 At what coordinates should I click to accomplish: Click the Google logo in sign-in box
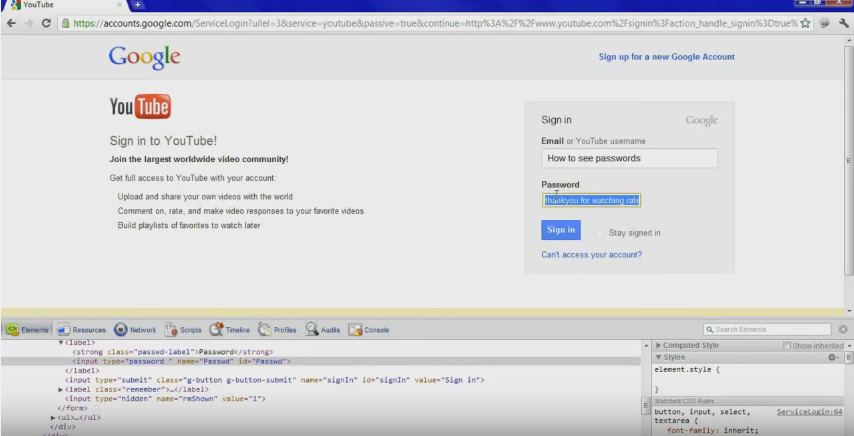click(702, 121)
